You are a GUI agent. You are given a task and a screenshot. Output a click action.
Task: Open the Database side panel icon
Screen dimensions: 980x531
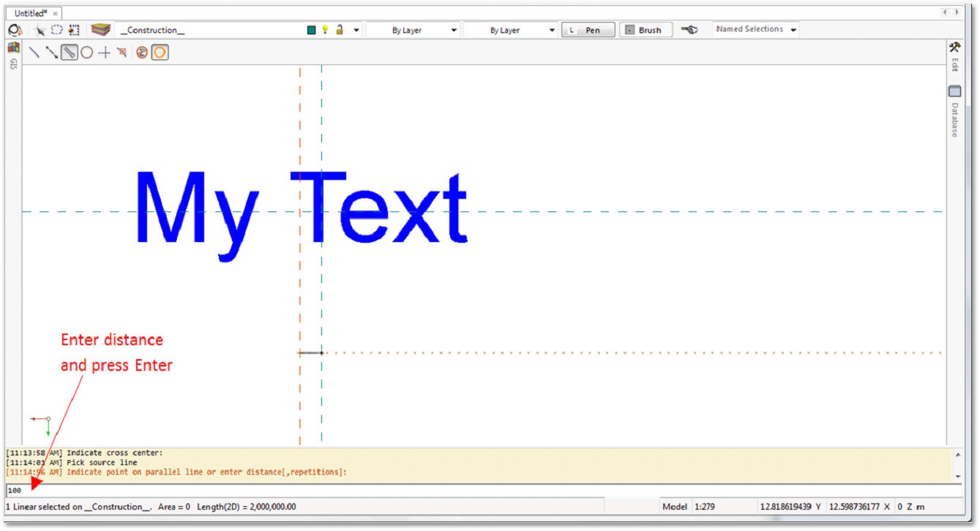[x=954, y=91]
